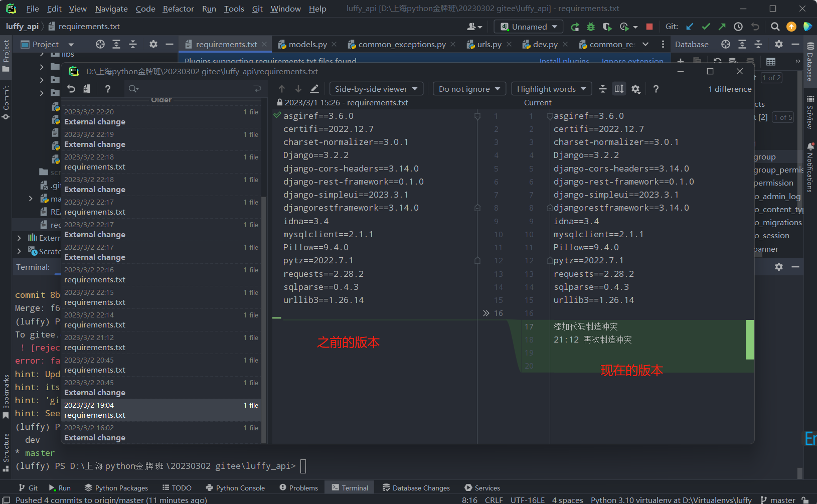Expand Scratches tree node
The image size is (817, 504).
19,251
